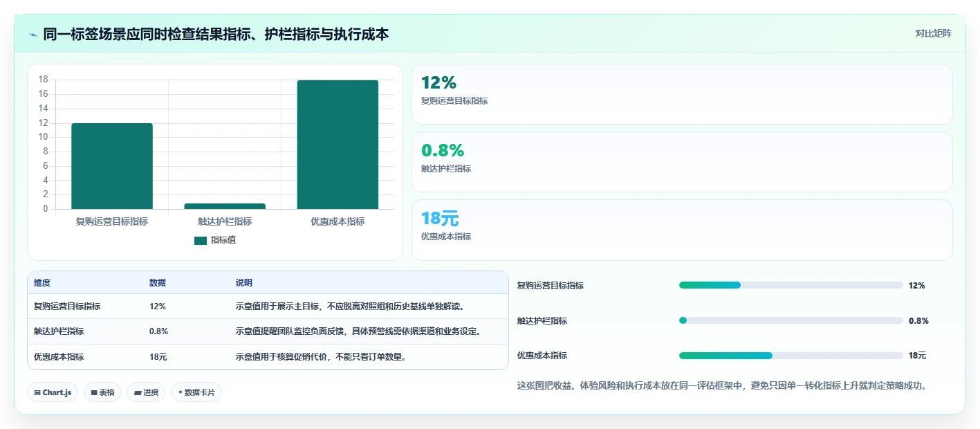Viewport: 980px width, 429px height.
Task: Click the 数据卡片 tag chip
Action: coord(196,392)
